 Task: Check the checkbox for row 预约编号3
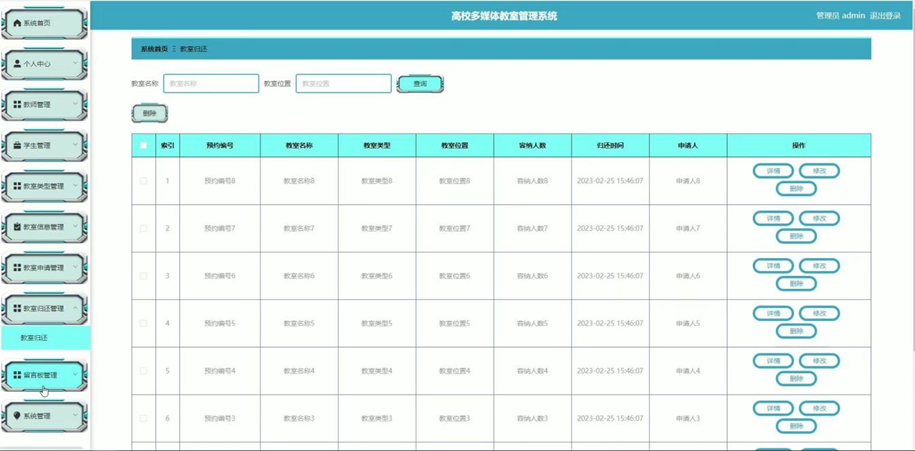(144, 418)
